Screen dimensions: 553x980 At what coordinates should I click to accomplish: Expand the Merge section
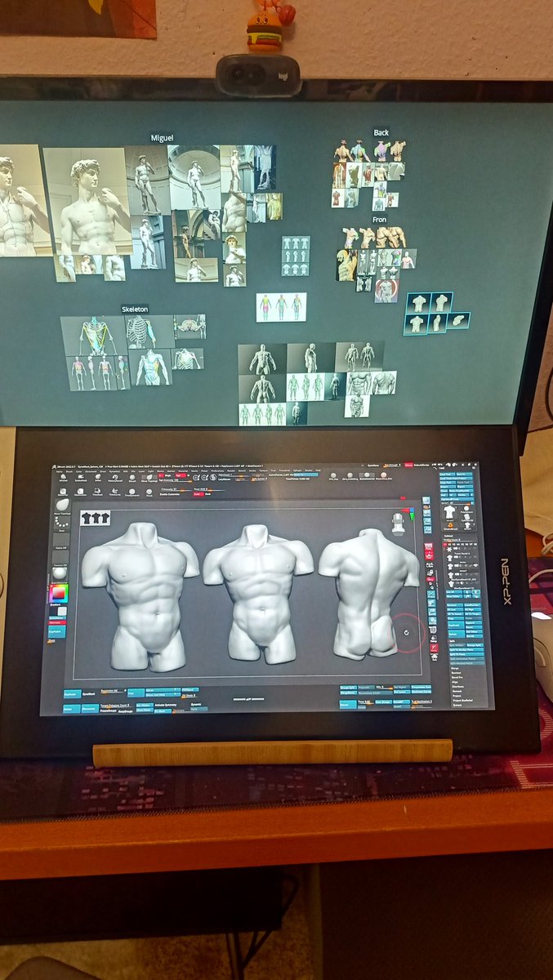click(455, 668)
